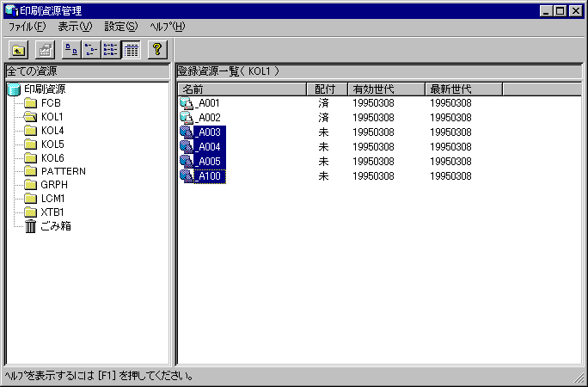Open the 表示(V) menu

click(x=75, y=27)
